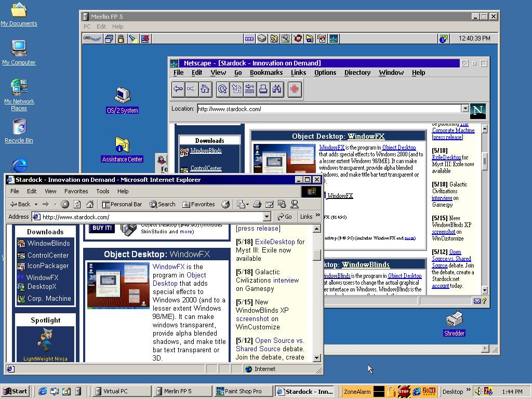The image size is (532, 399).
Task: Click Search button in Internet Explorer toolbar
Action: (x=163, y=204)
